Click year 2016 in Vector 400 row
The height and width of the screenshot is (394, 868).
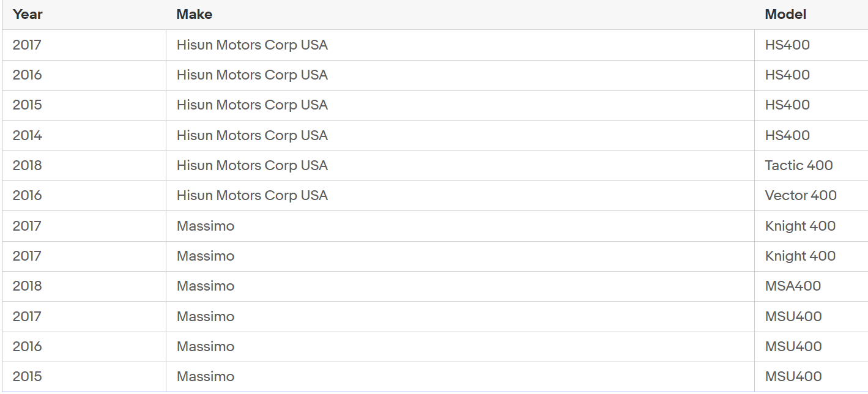click(x=28, y=195)
